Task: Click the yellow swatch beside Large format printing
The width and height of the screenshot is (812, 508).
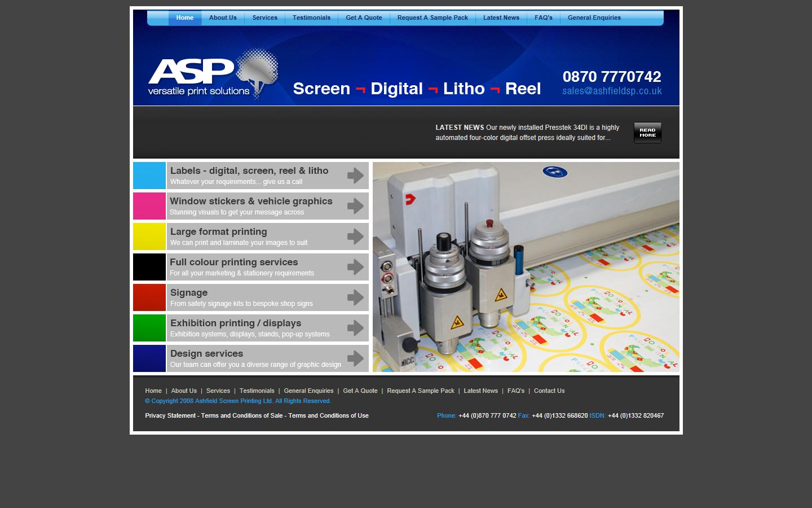Action: click(149, 237)
